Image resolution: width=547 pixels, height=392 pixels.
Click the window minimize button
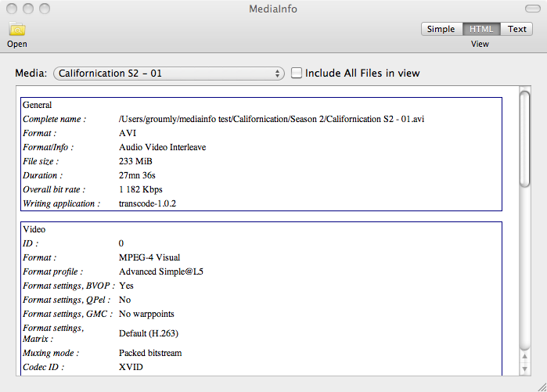[28, 9]
